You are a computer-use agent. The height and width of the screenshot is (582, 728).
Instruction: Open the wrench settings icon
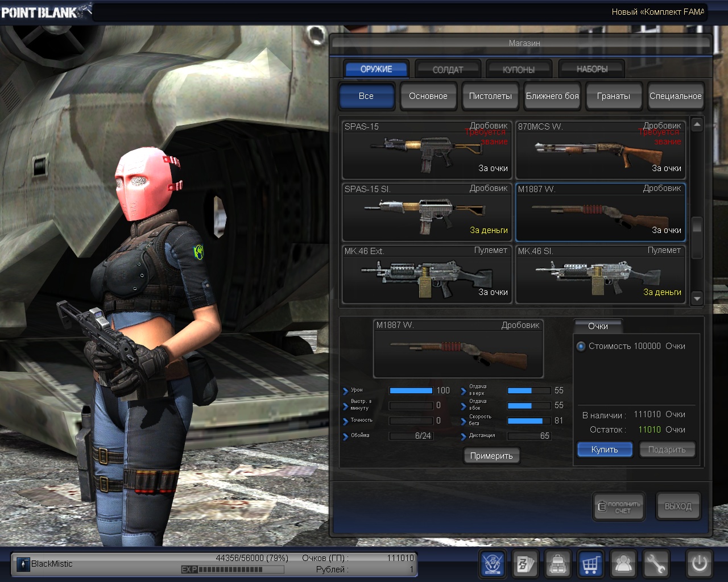(656, 564)
